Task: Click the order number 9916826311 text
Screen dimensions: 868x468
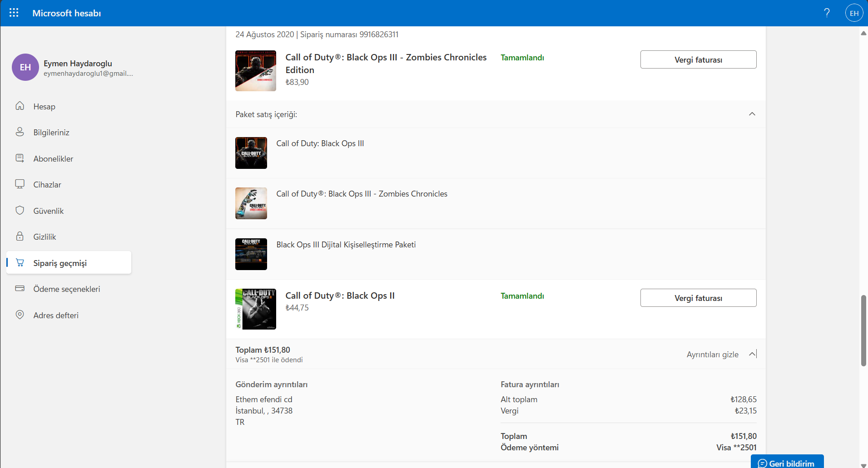Action: point(379,34)
